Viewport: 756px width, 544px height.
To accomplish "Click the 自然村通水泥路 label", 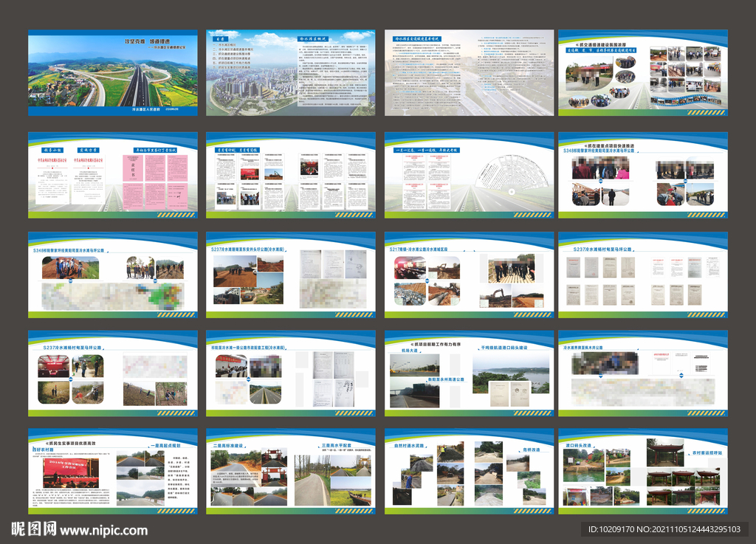I will (x=408, y=446).
